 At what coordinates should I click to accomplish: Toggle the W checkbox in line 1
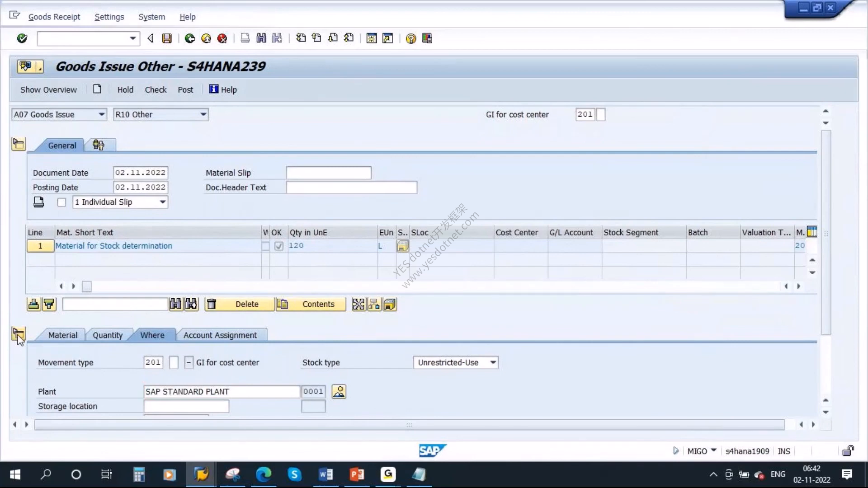tap(265, 246)
